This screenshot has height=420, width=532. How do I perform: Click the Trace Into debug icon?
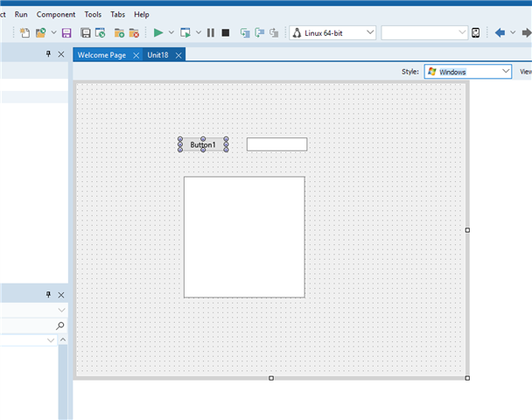(245, 33)
